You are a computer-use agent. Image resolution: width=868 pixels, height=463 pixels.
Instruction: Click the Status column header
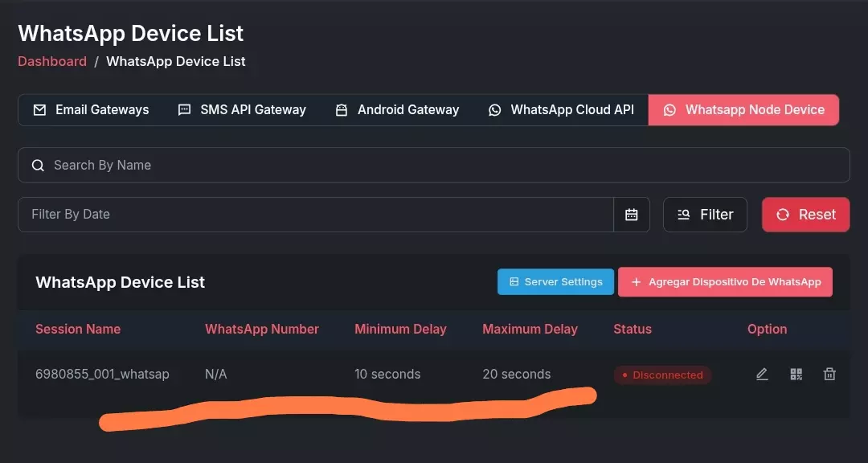point(633,329)
